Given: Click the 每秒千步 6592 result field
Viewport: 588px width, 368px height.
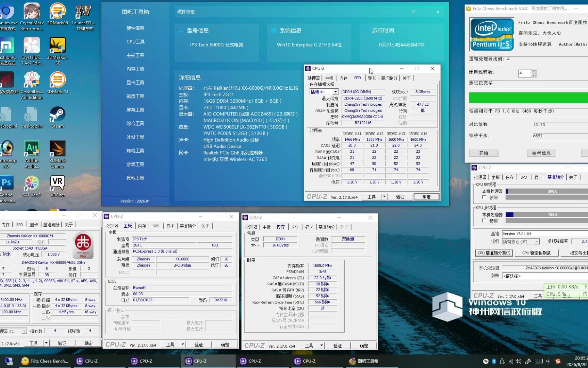Looking at the screenshot, I should (x=560, y=136).
